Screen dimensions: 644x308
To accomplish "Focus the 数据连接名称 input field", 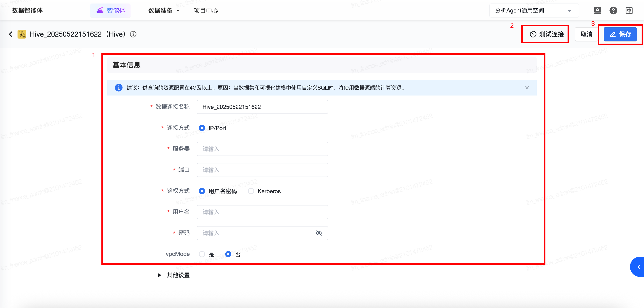I will (x=262, y=107).
